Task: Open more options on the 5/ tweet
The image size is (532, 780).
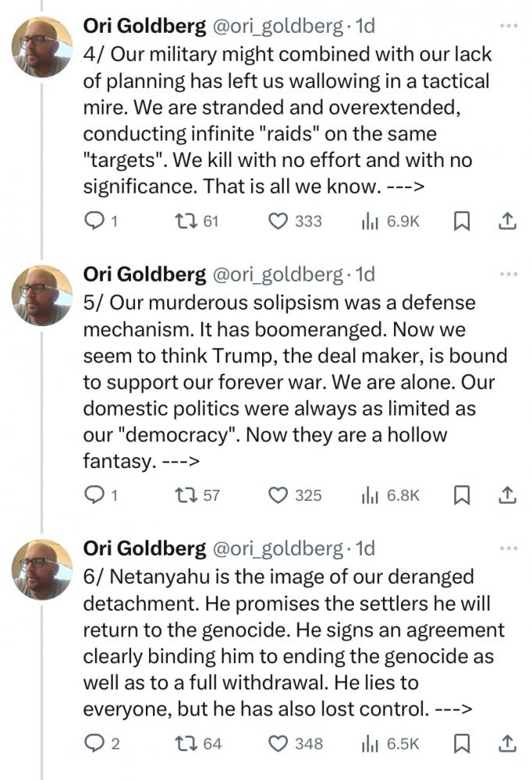Action: [x=508, y=275]
